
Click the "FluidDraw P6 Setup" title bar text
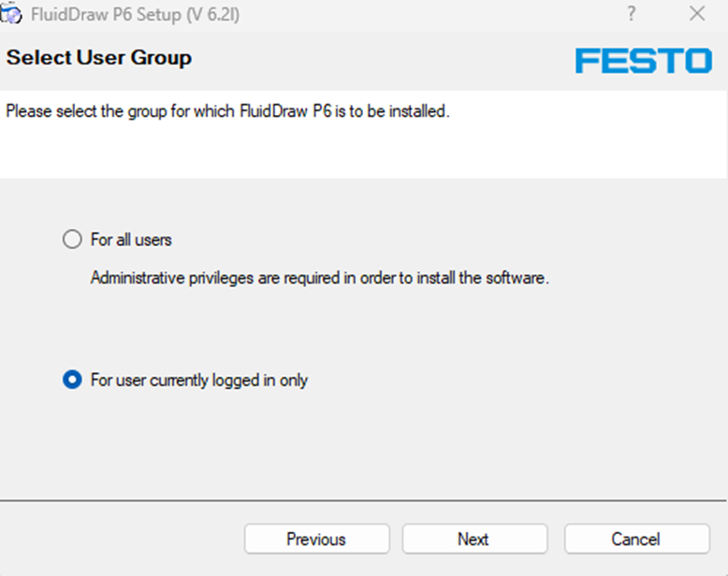click(x=106, y=14)
